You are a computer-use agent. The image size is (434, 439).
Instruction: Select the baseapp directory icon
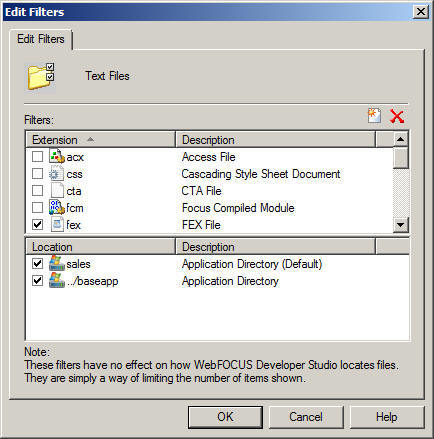pos(57,280)
